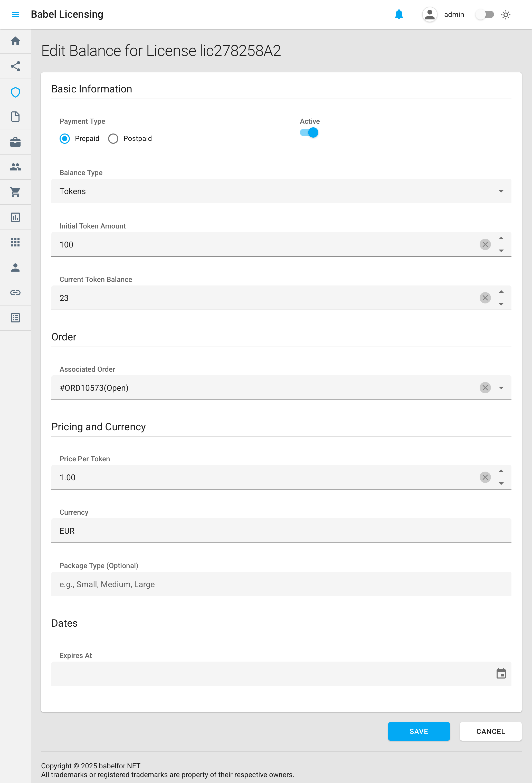This screenshot has width=532, height=783.
Task: Click the Package Type input field
Action: pyautogui.click(x=281, y=584)
